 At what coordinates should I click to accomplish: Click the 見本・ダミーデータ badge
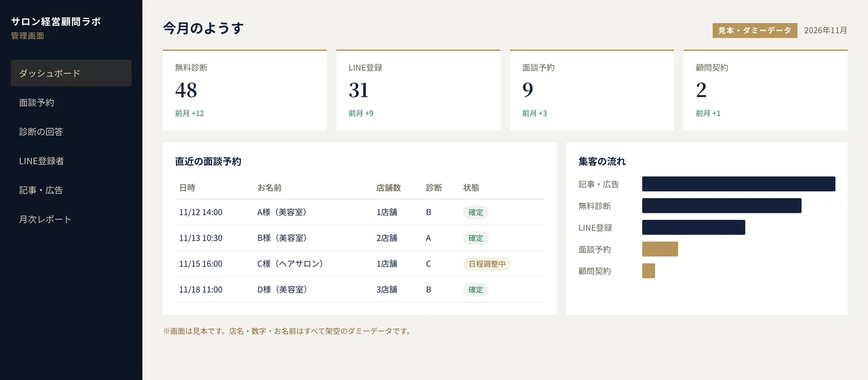(x=755, y=30)
